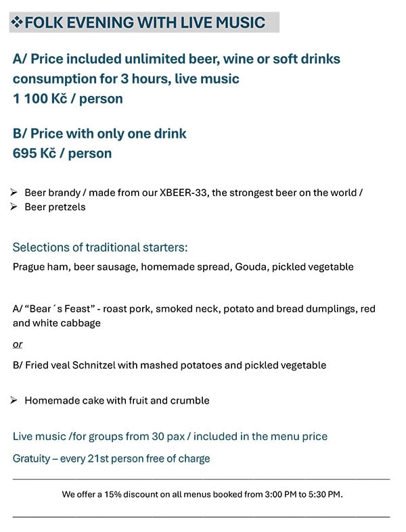Image resolution: width=406 pixels, height=532 pixels.
Task: Click the Live music for groups line
Action: [170, 436]
